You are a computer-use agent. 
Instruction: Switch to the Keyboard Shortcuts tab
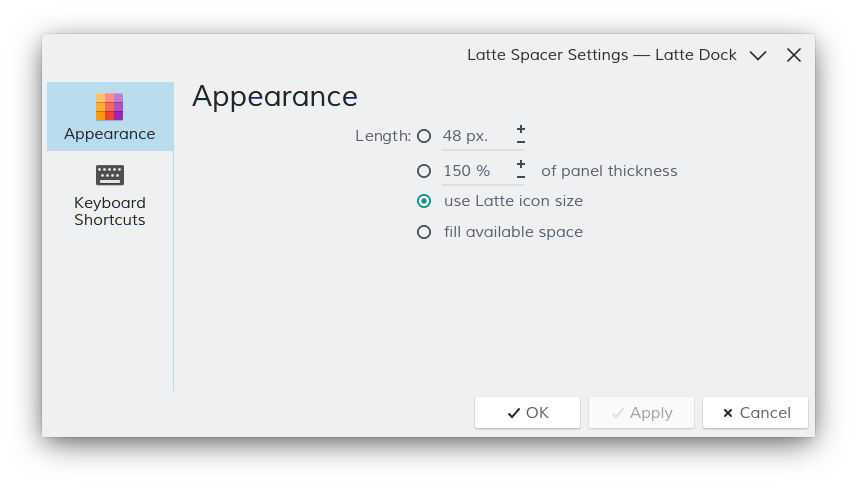click(x=110, y=195)
